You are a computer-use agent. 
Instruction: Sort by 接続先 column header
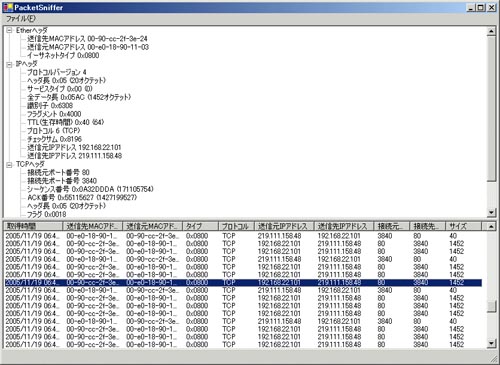pyautogui.click(x=428, y=226)
